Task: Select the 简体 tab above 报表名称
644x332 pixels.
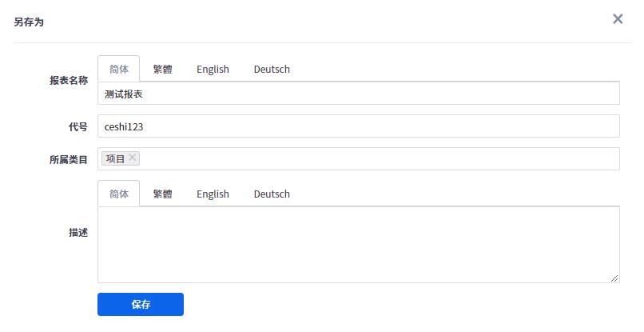Action: [x=118, y=69]
